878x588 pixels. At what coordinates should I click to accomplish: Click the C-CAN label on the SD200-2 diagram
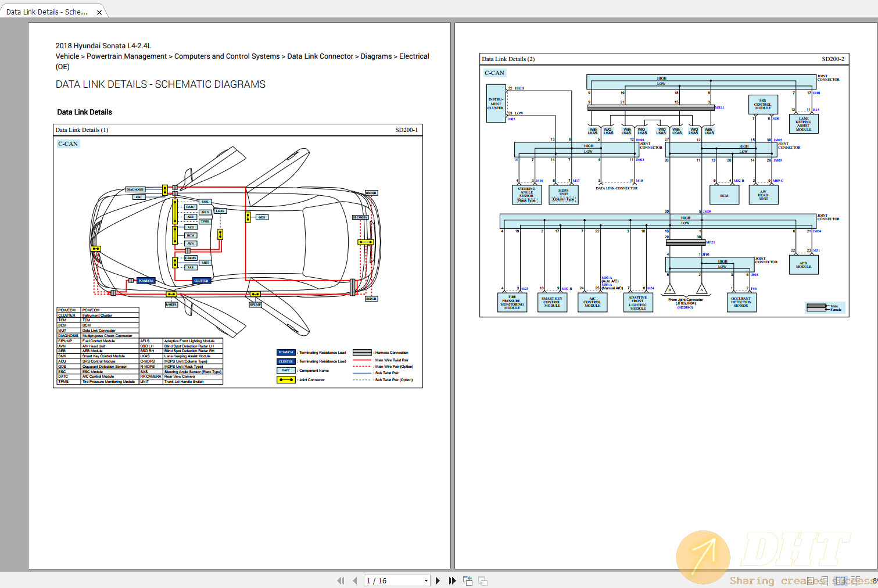(494, 73)
